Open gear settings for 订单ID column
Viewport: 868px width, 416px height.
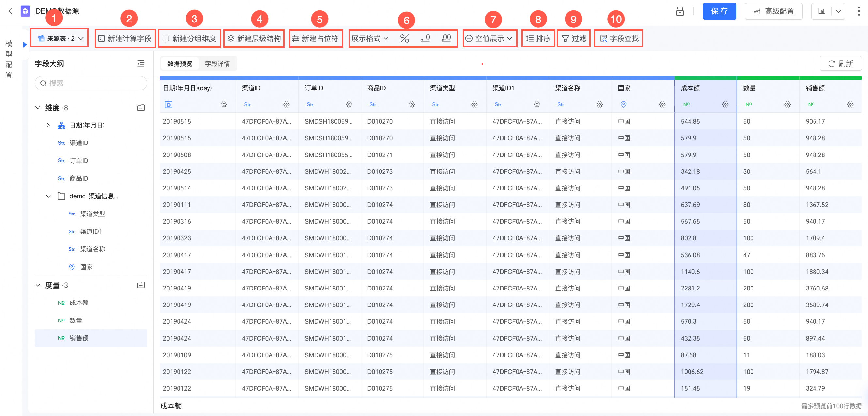click(x=349, y=104)
